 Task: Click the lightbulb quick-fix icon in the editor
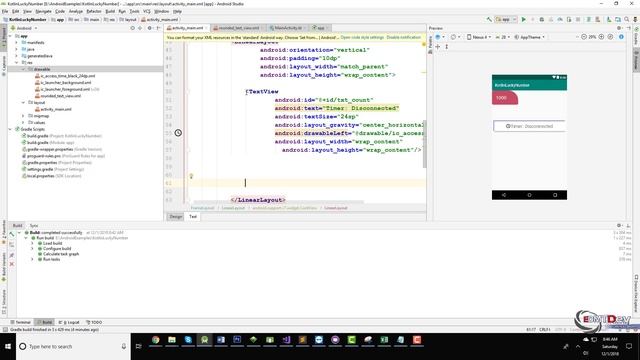pos(191,176)
